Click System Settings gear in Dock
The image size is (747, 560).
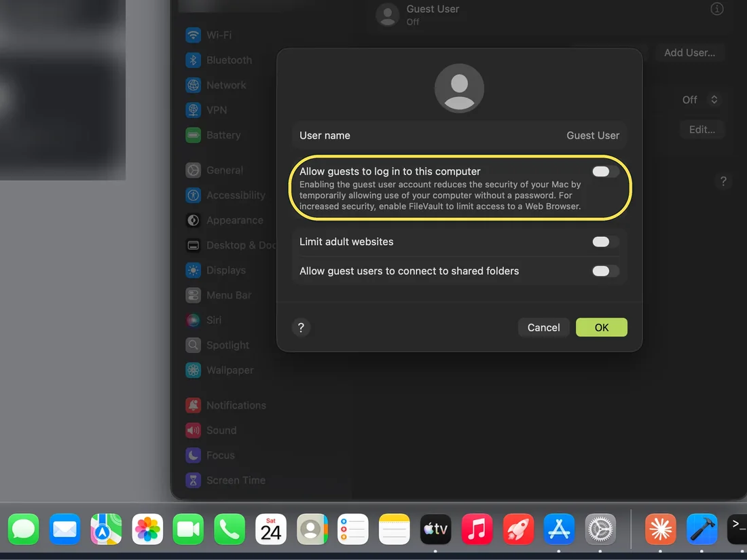click(600, 529)
